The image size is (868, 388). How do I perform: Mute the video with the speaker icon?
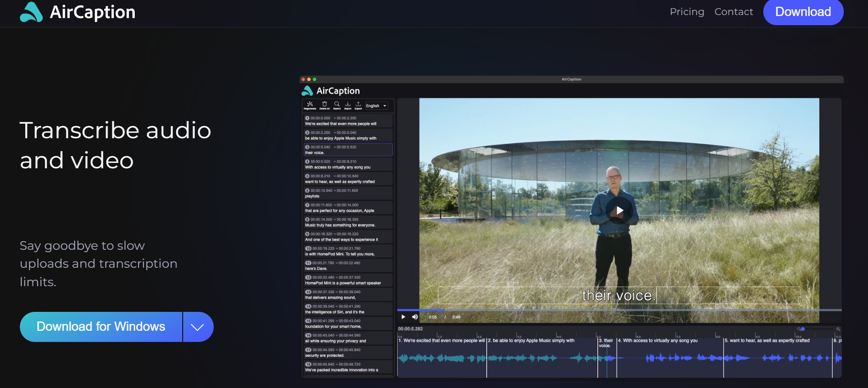[415, 317]
